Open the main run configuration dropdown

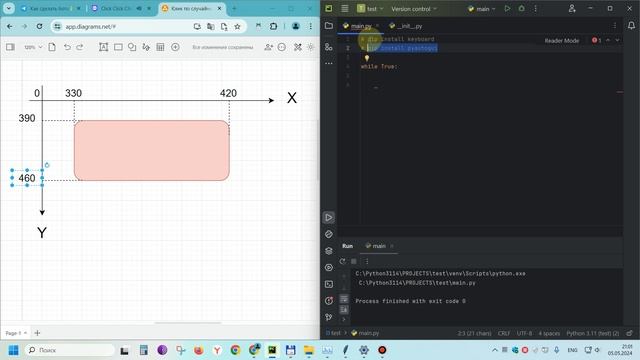pos(481,9)
